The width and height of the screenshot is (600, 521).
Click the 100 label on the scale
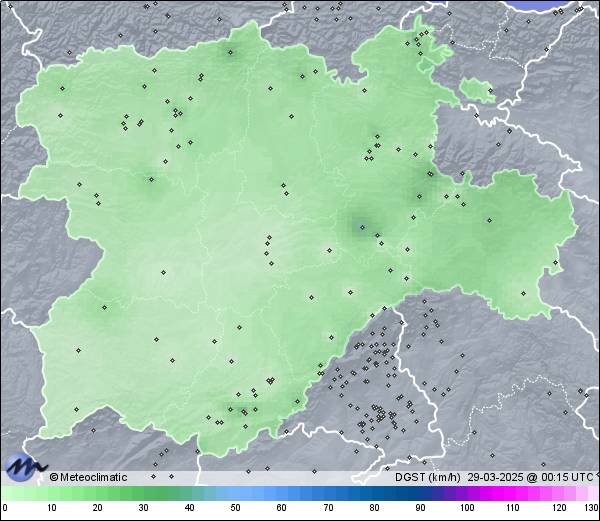467,508
